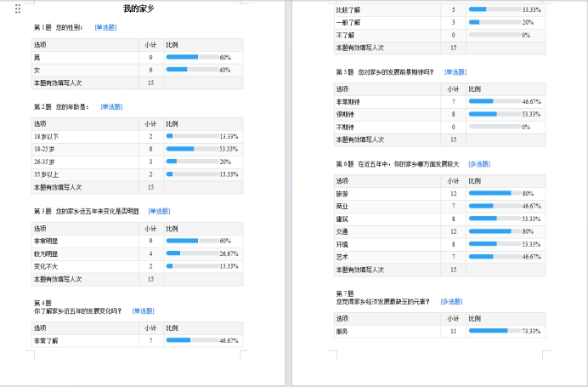Click the 73.33% progress bar in the 服务 row
Screen dimensions: 588x387
pyautogui.click(x=495, y=331)
